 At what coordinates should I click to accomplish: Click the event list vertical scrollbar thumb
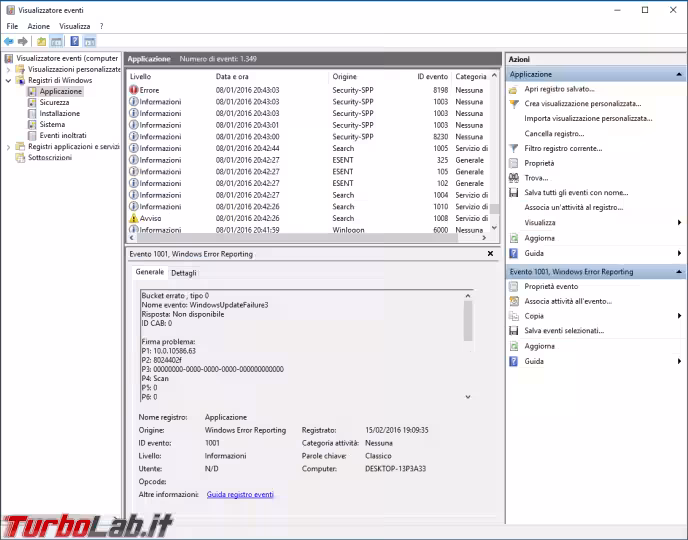point(494,209)
